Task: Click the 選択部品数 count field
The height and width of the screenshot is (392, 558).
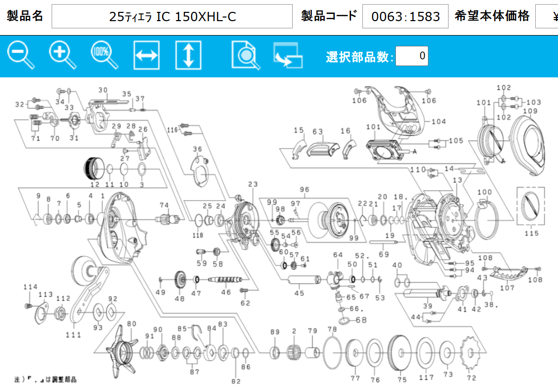Action: [x=411, y=56]
